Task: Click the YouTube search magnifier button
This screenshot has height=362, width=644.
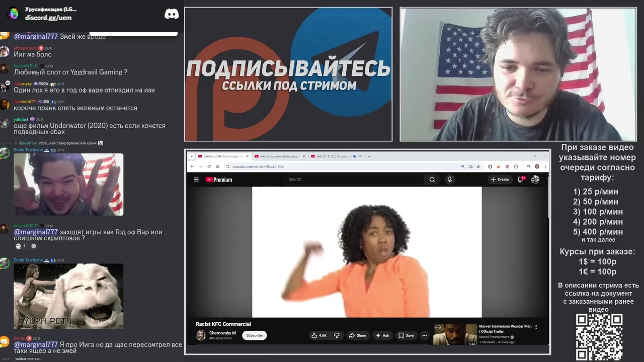Action: (432, 179)
